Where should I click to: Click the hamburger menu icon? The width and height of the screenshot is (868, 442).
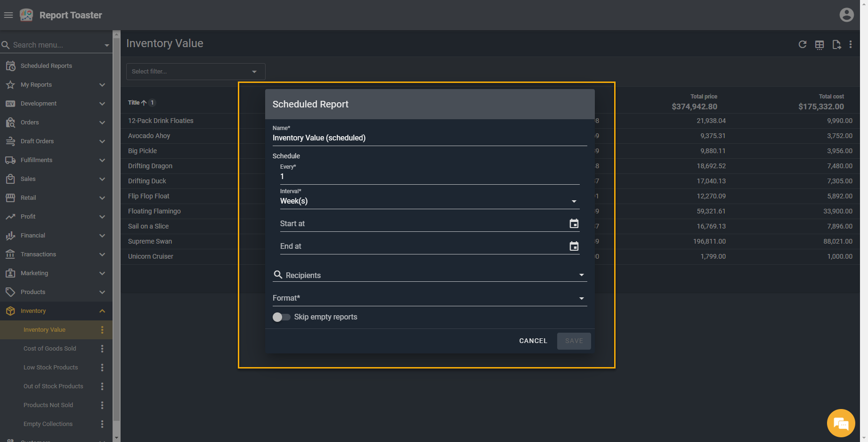point(8,15)
